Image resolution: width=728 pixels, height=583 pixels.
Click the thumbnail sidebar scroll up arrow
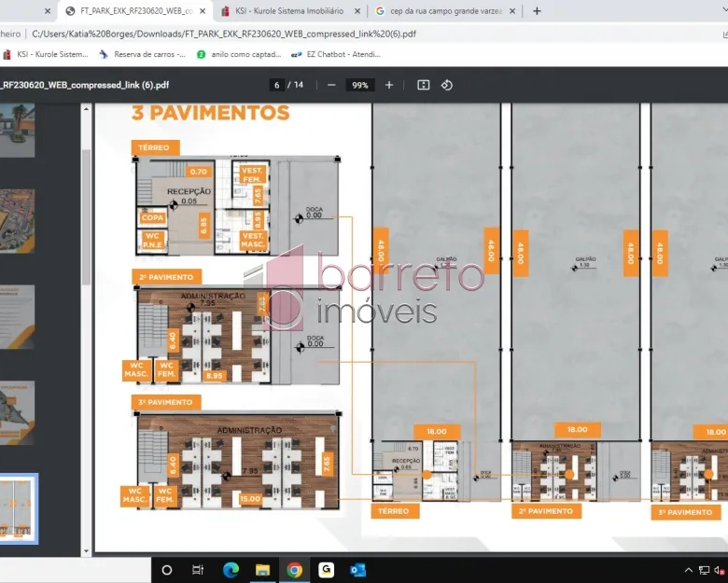[x=86, y=109]
